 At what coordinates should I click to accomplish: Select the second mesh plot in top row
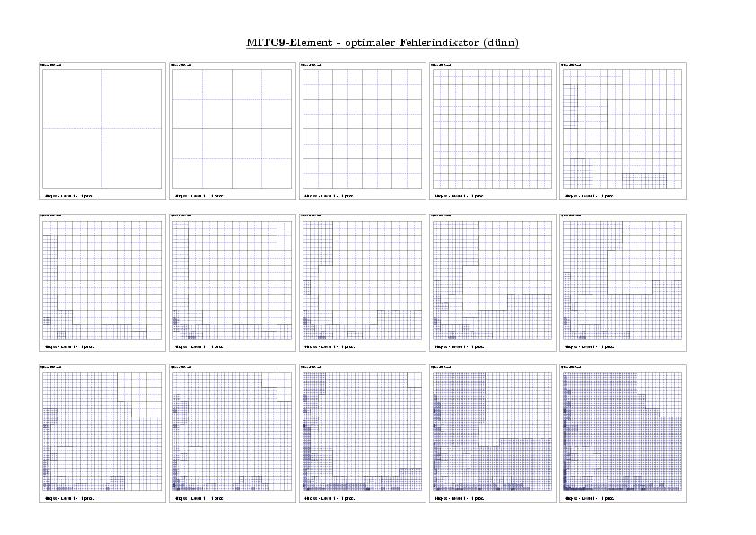[x=233, y=128]
